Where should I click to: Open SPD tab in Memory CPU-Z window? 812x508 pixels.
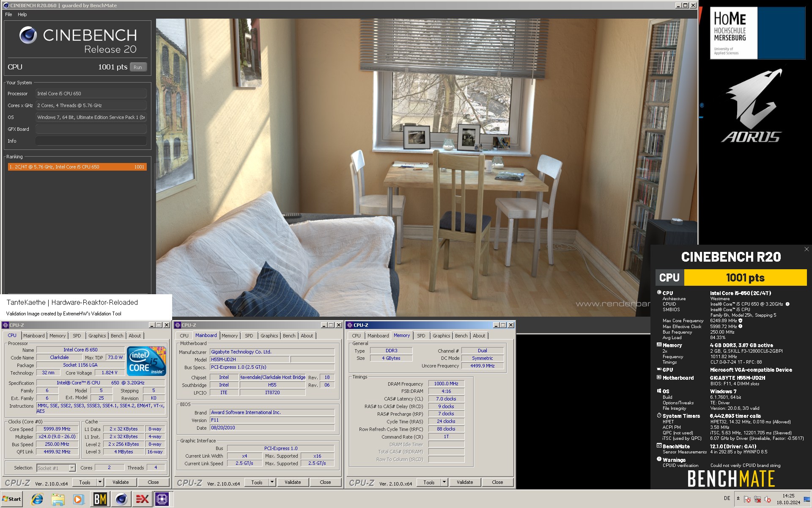point(421,336)
